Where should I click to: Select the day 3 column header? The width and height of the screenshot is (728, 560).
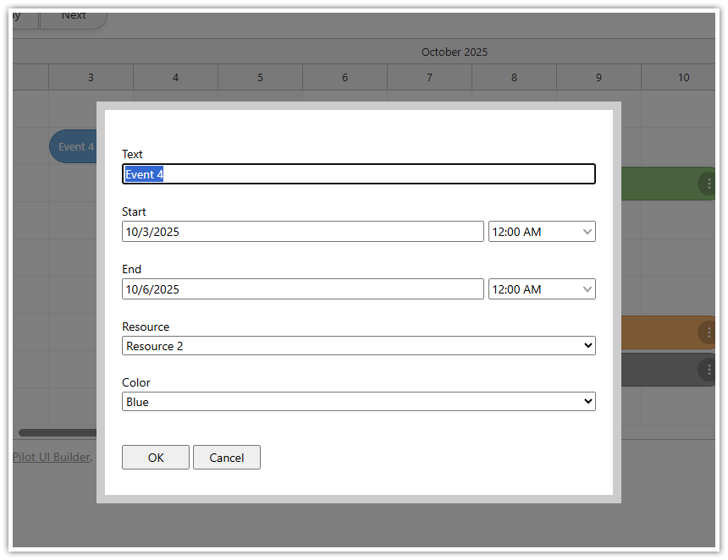91,77
